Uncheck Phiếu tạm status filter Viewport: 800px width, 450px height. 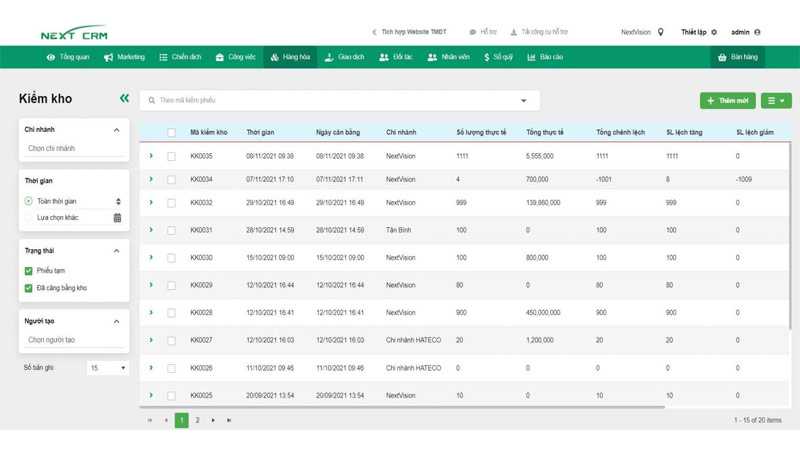pyautogui.click(x=29, y=271)
